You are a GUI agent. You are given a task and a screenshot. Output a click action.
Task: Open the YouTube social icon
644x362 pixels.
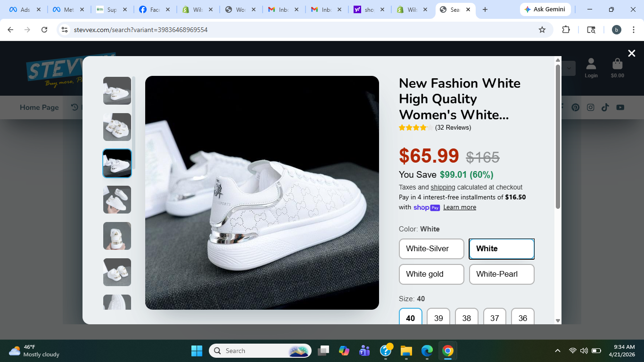point(620,107)
